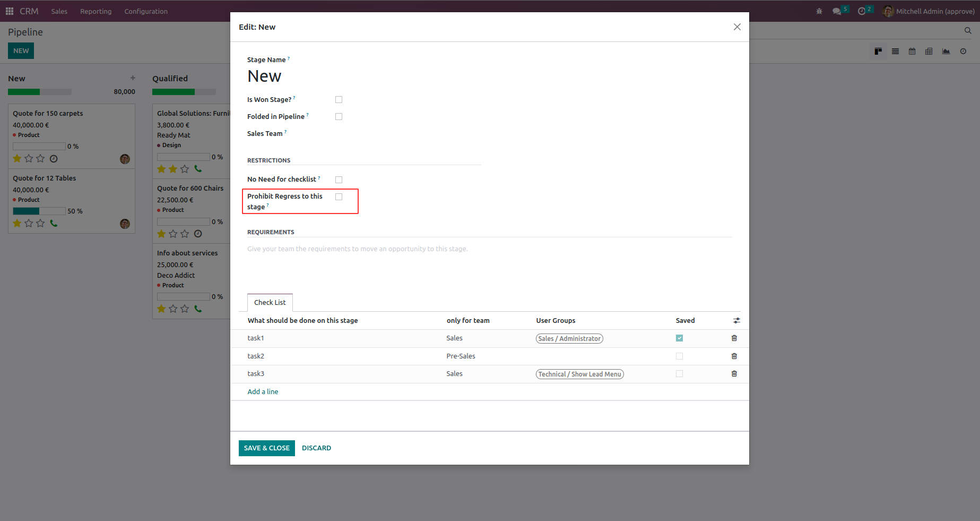Image resolution: width=980 pixels, height=521 pixels.
Task: Open optional columns settings dropdown
Action: coord(736,321)
